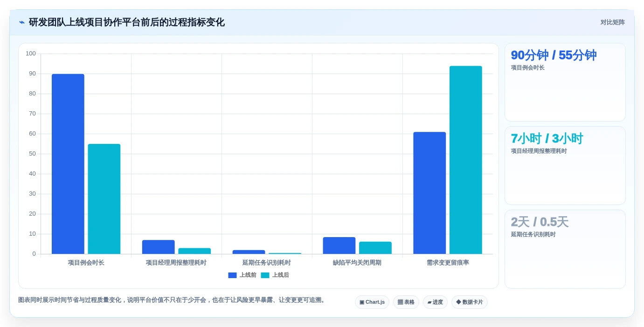
Task: Click the 对比矩阵 label in header
Action: (612, 22)
